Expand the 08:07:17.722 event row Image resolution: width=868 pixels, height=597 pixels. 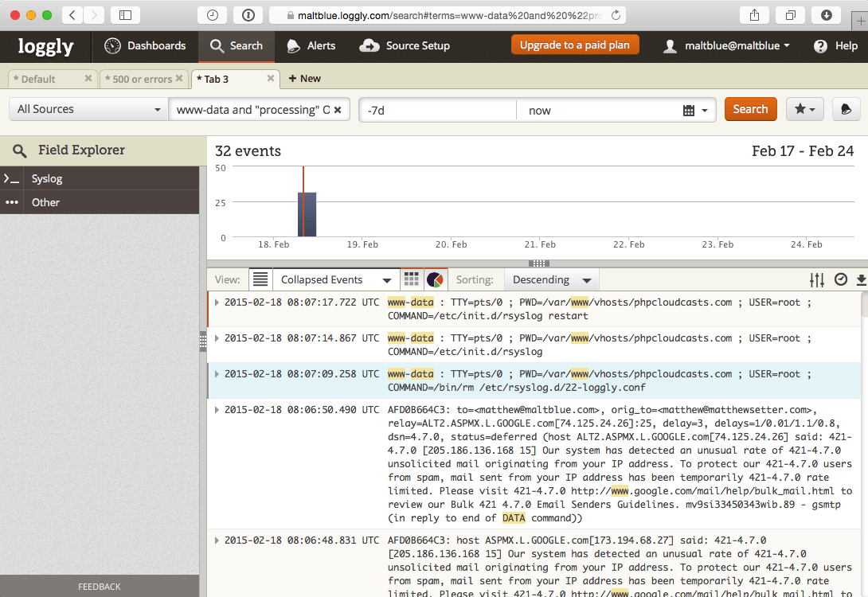[217, 302]
